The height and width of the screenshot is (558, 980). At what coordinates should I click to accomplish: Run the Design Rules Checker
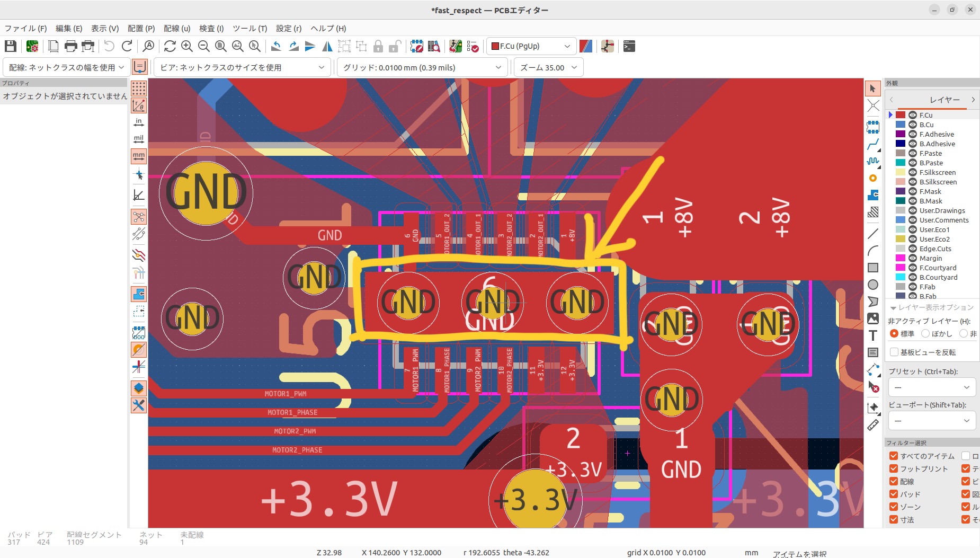pyautogui.click(x=473, y=47)
